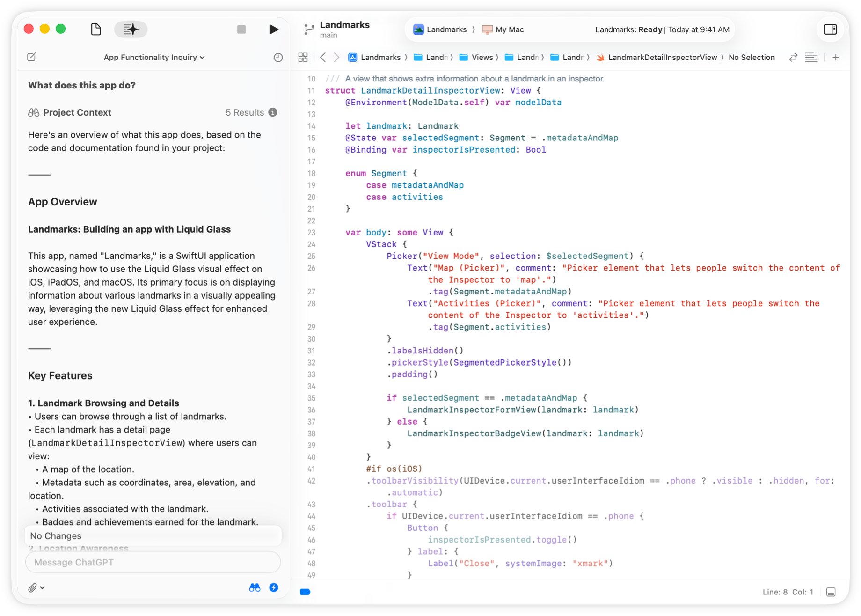Click the No Changes button
This screenshot has width=861, height=616.
coord(153,535)
